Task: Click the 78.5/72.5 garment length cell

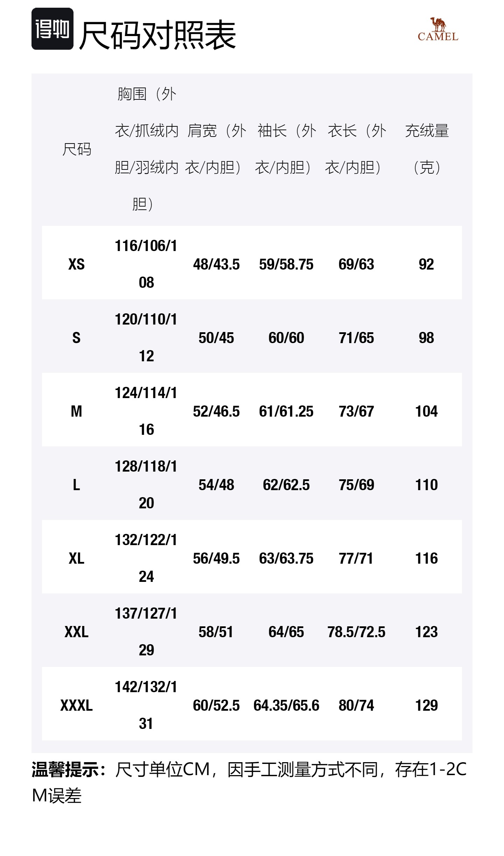Action: point(356,632)
